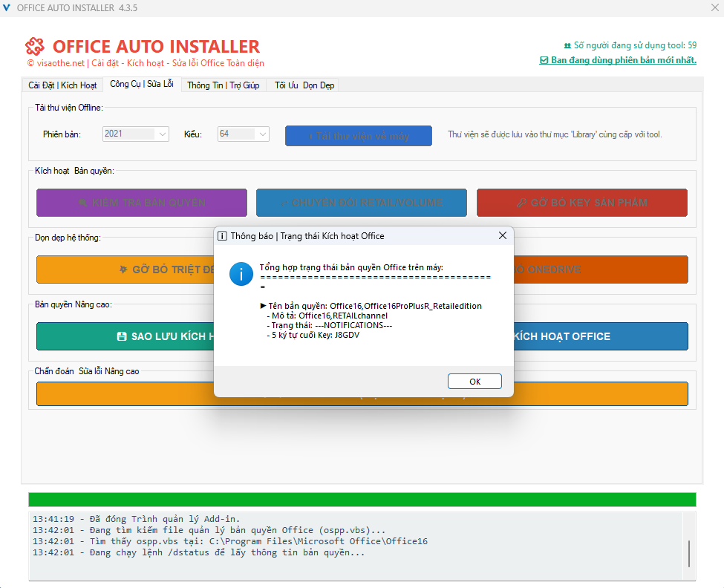Click the wrench icon on GỠ BỎ KEY button
The width and height of the screenshot is (724, 588).
click(522, 203)
